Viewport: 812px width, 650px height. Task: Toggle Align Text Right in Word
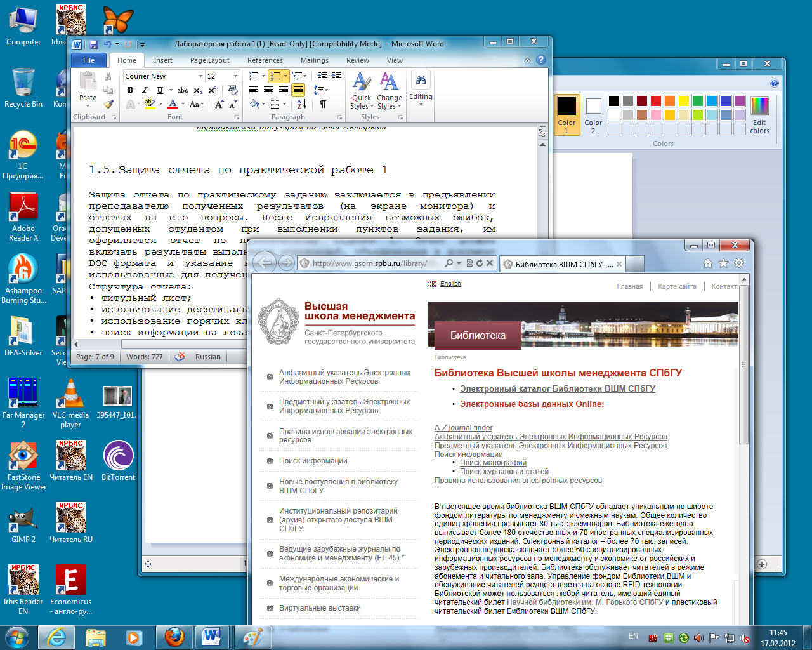point(283,90)
